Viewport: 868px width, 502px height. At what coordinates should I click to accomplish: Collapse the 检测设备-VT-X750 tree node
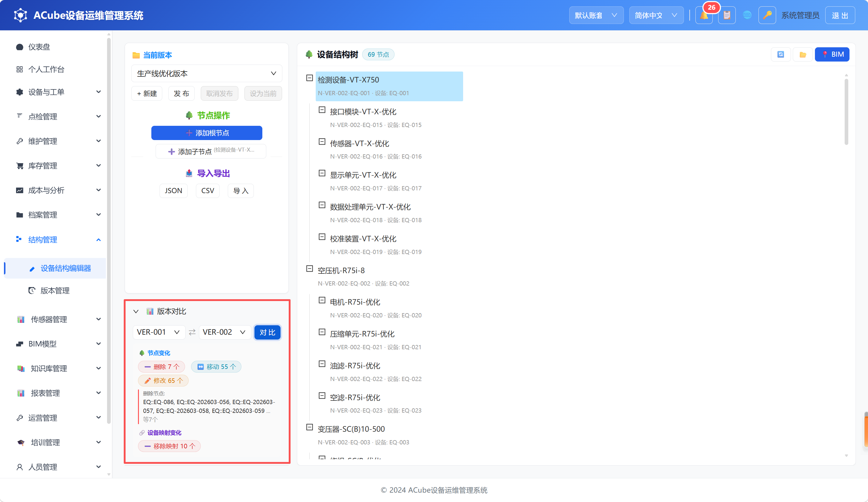(x=309, y=78)
